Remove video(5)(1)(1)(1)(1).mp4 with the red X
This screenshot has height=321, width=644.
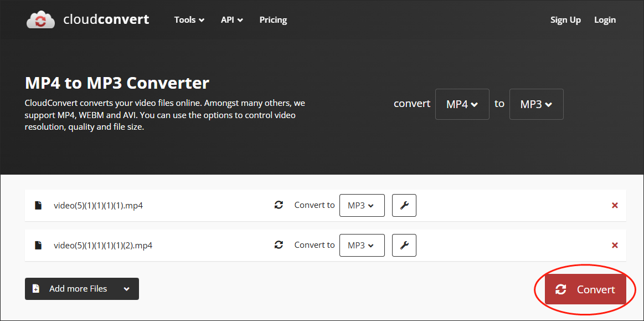(x=615, y=206)
